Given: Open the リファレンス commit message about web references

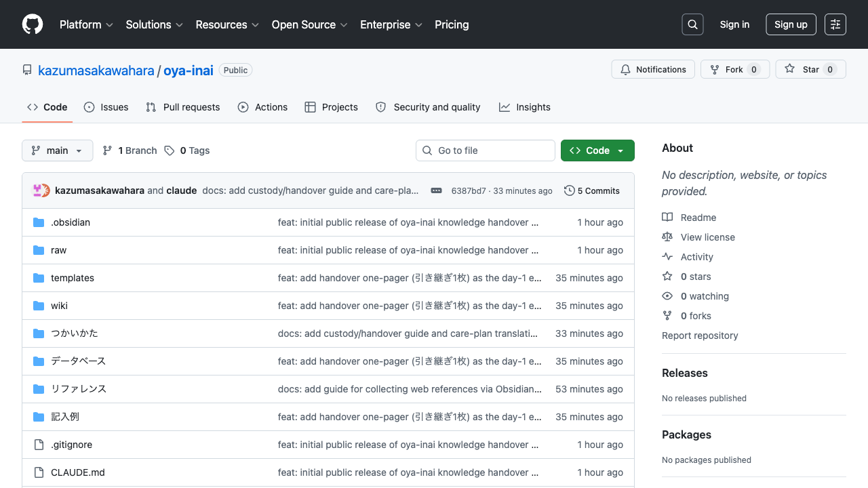Looking at the screenshot, I should [410, 389].
